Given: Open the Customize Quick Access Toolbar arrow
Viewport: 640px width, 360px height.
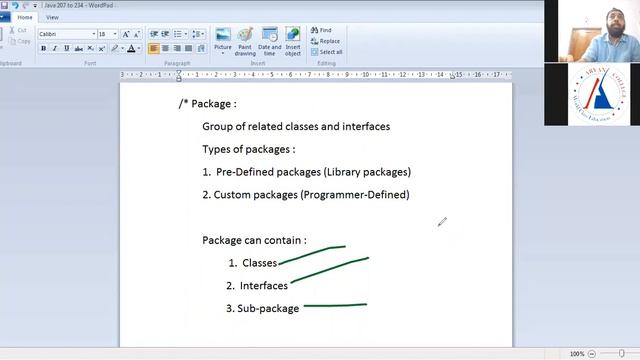Looking at the screenshot, I should pyautogui.click(x=35, y=6).
